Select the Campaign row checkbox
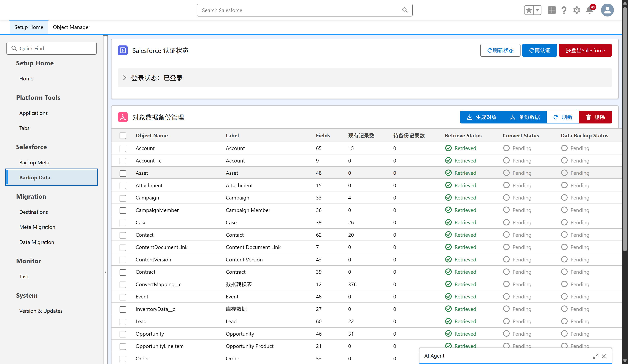Viewport: 628px width, 364px height. pos(123,198)
